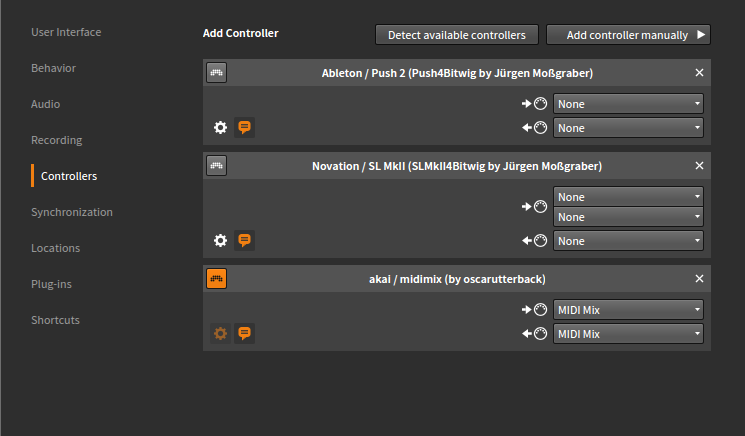Click SL MkII MIDI input arrow-knob icon
The height and width of the screenshot is (436, 745).
[535, 207]
